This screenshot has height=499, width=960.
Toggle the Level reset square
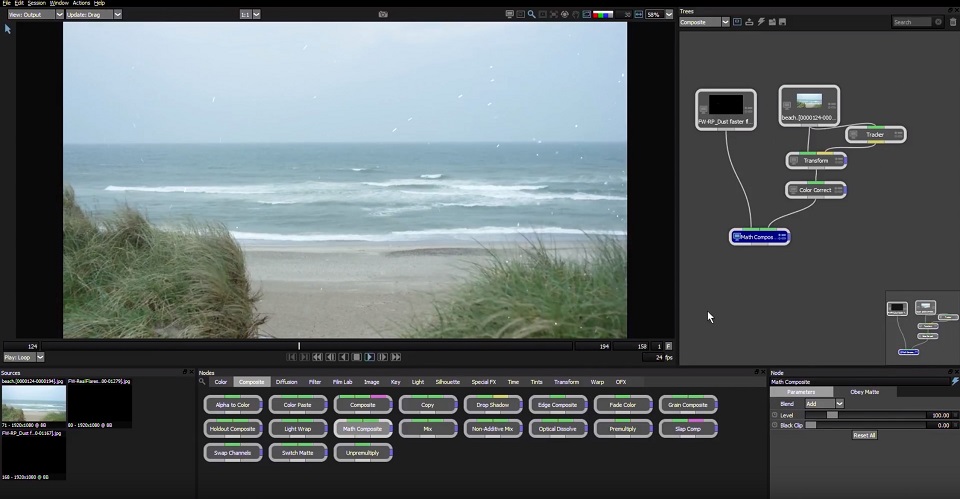[955, 415]
